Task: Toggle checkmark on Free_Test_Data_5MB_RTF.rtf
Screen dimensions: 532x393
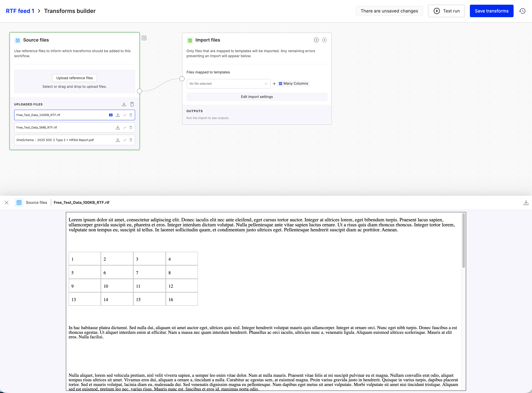Action: [125, 127]
